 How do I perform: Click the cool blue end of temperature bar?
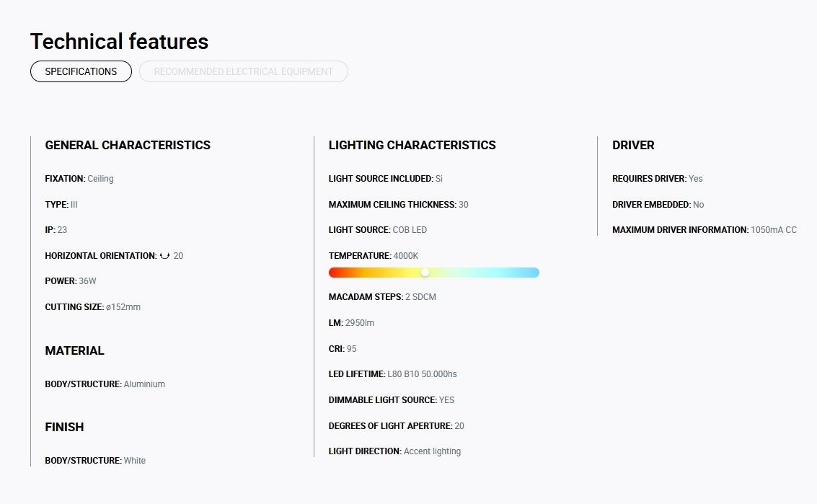[x=532, y=273]
